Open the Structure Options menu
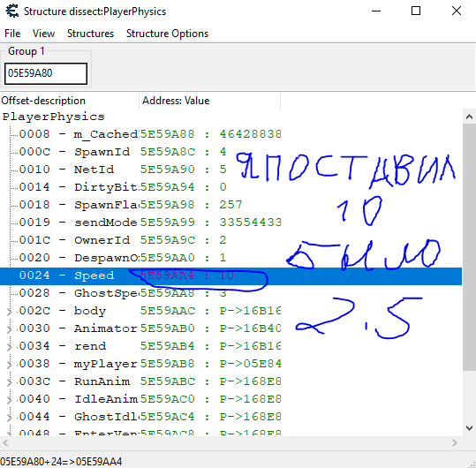Screen dimensions: 476x468 tap(167, 34)
